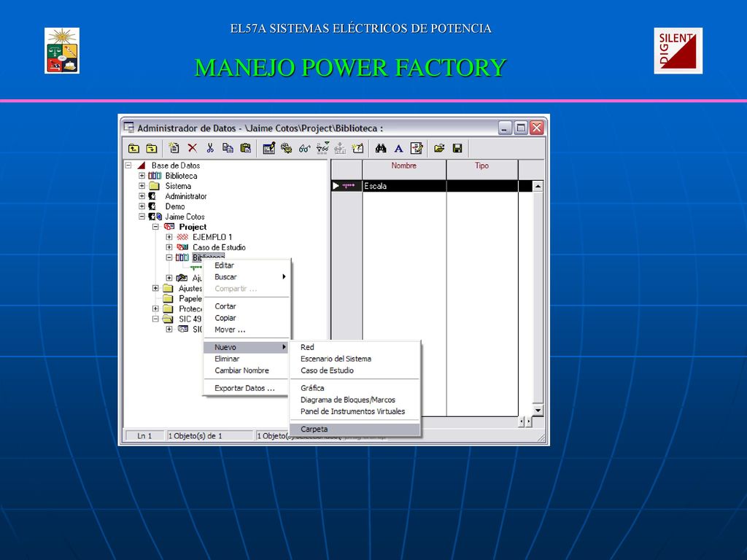Select Sistema in the tree
747x560 pixels.
click(x=178, y=186)
